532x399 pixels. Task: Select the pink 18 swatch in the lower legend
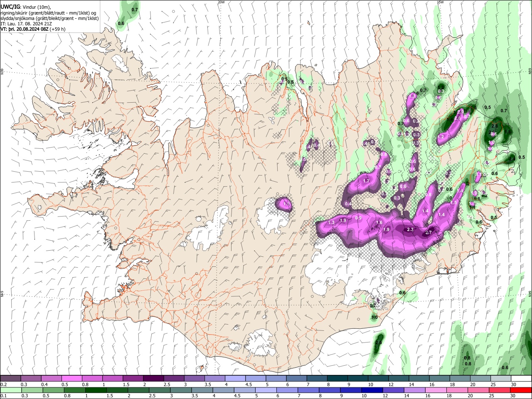457,390
